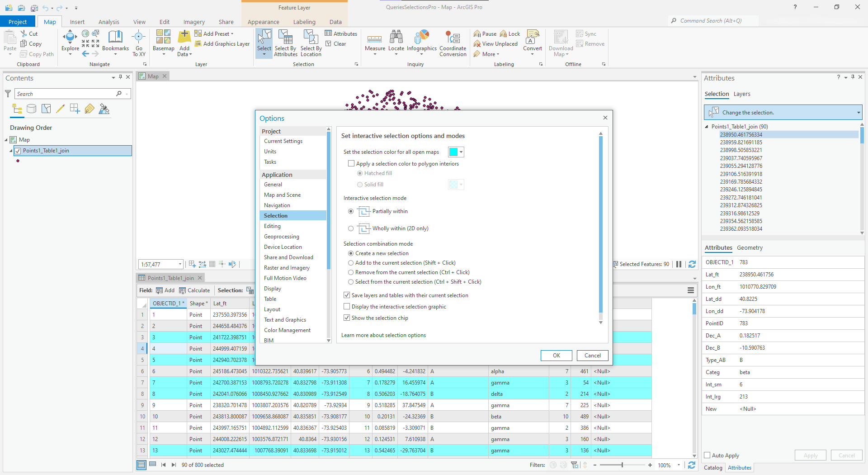
Task: Click List By Selection icon
Action: [46, 109]
